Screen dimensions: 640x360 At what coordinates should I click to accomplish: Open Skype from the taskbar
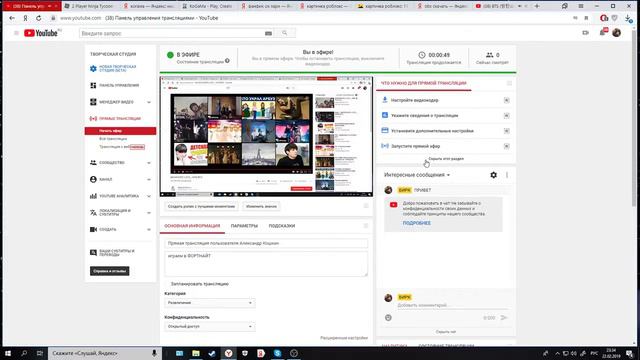point(277,353)
